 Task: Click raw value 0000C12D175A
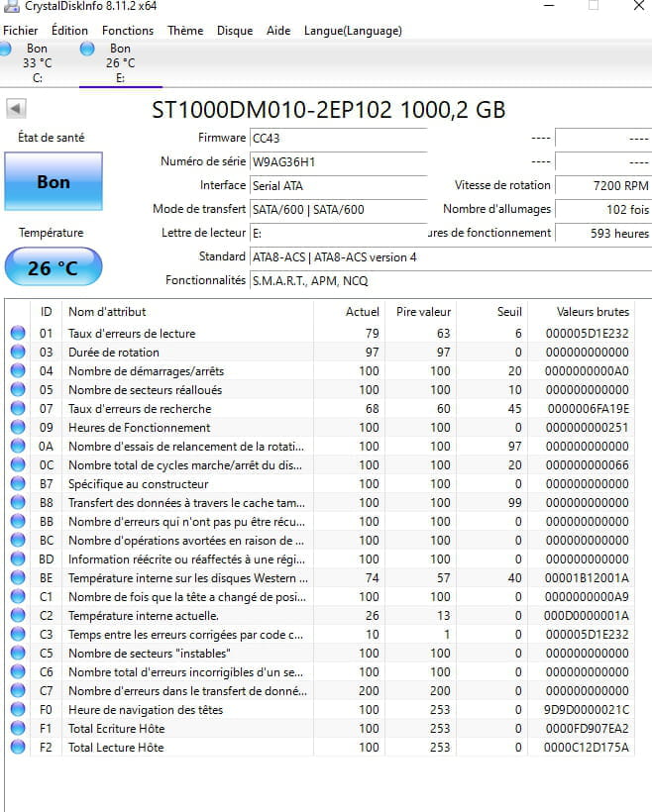click(587, 748)
